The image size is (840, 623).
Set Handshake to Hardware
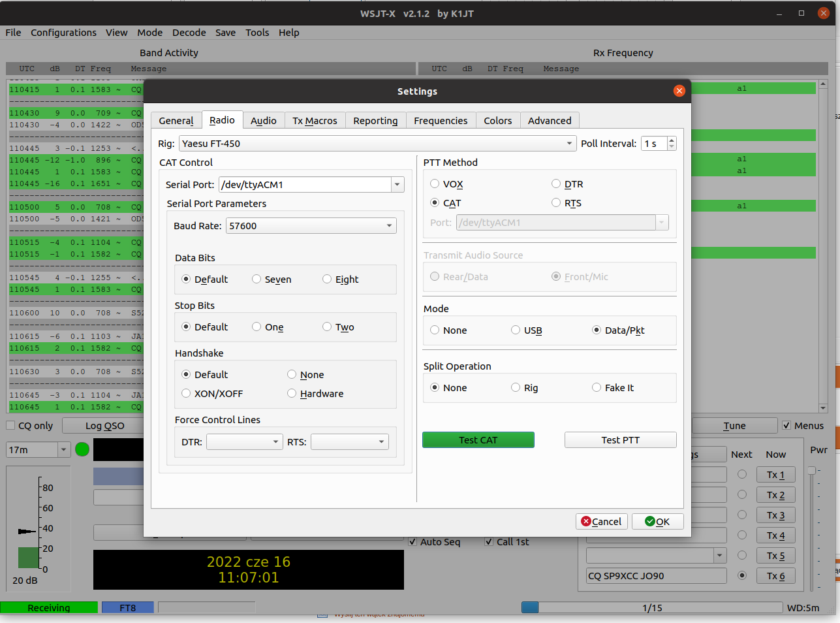click(292, 394)
